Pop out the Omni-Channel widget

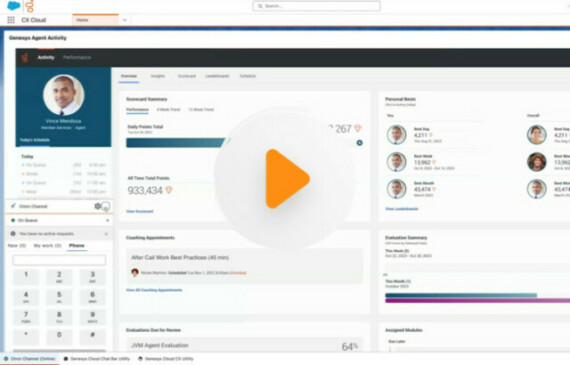pos(105,206)
